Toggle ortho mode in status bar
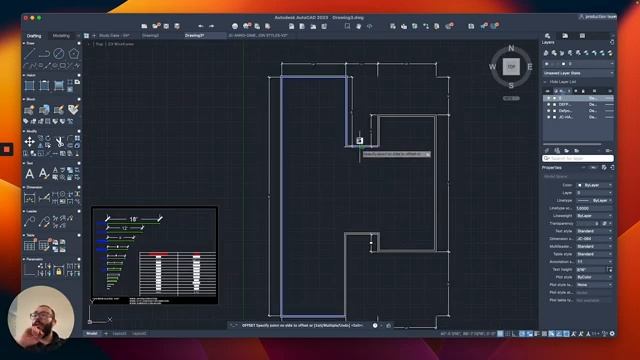The image size is (640, 360). [x=514, y=333]
